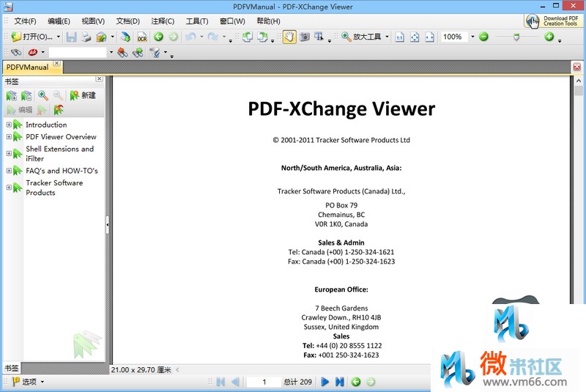Jump to the last page button

pos(339,382)
